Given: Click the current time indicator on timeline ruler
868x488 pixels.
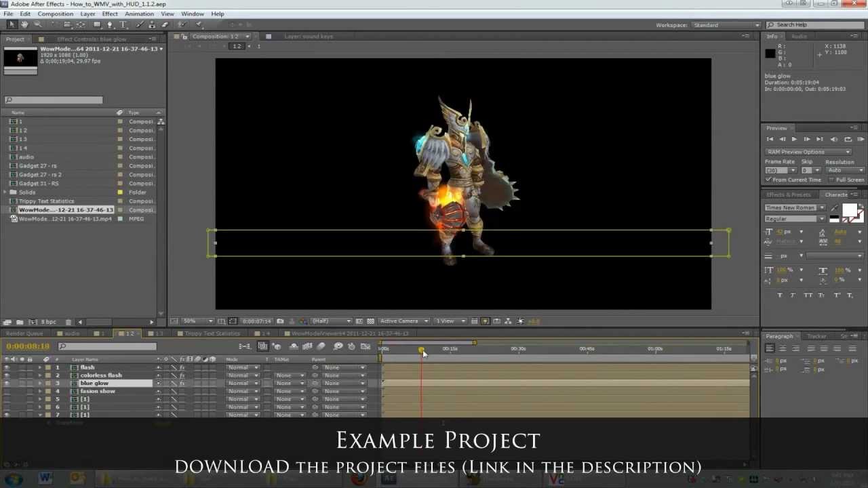Looking at the screenshot, I should (421, 350).
